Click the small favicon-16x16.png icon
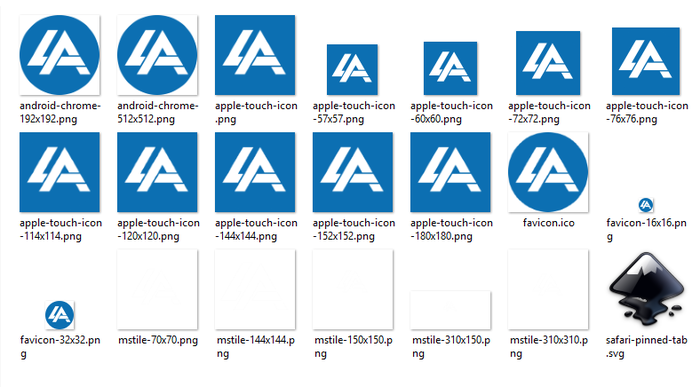 click(646, 205)
